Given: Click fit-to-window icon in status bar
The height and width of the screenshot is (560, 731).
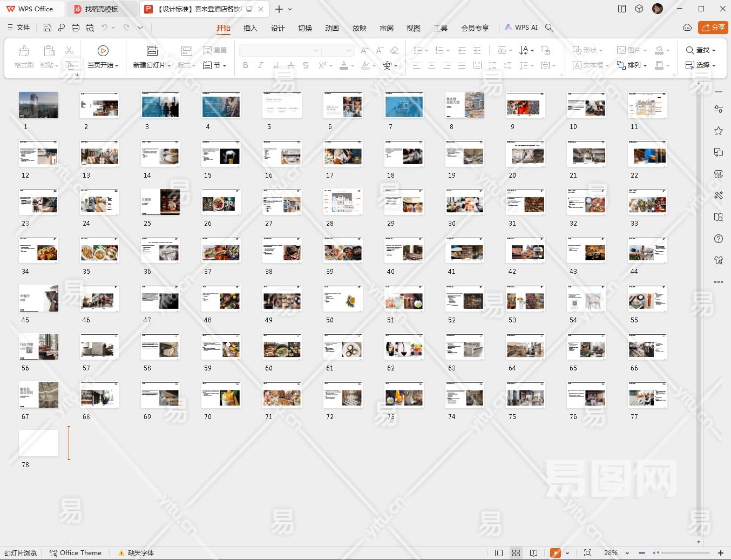Looking at the screenshot, I should 587,553.
